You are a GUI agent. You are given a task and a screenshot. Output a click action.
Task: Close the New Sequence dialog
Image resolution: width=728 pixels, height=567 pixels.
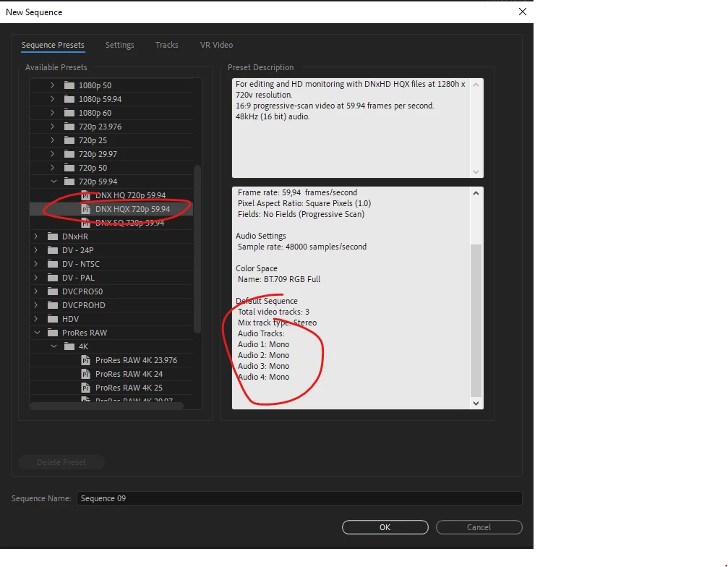522,12
